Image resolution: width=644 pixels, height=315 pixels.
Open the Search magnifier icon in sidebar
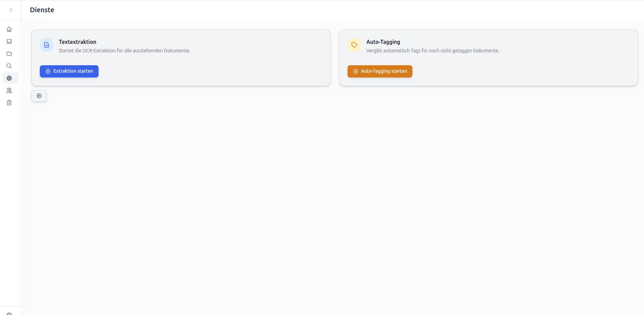9,66
